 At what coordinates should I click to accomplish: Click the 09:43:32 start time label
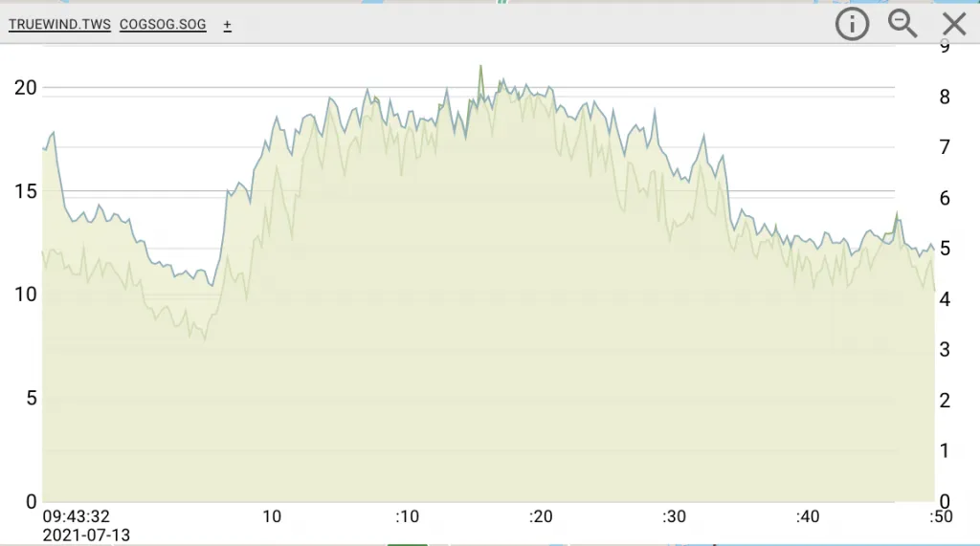77,516
